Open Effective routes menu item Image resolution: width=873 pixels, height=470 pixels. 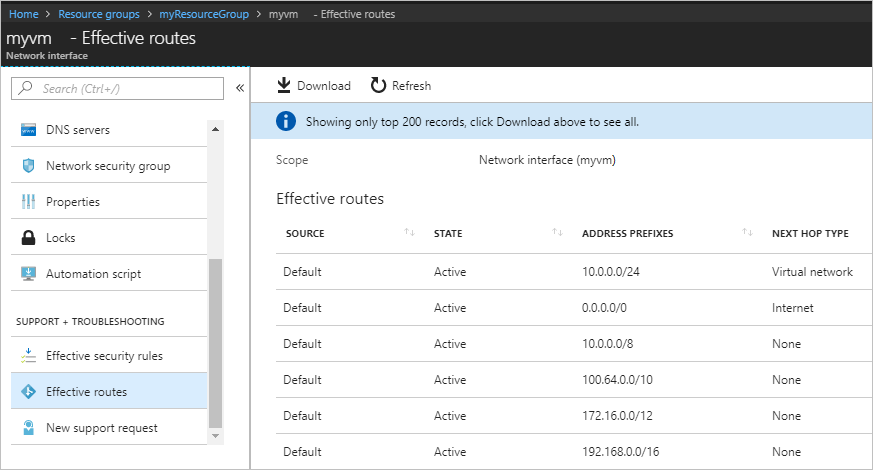point(86,392)
